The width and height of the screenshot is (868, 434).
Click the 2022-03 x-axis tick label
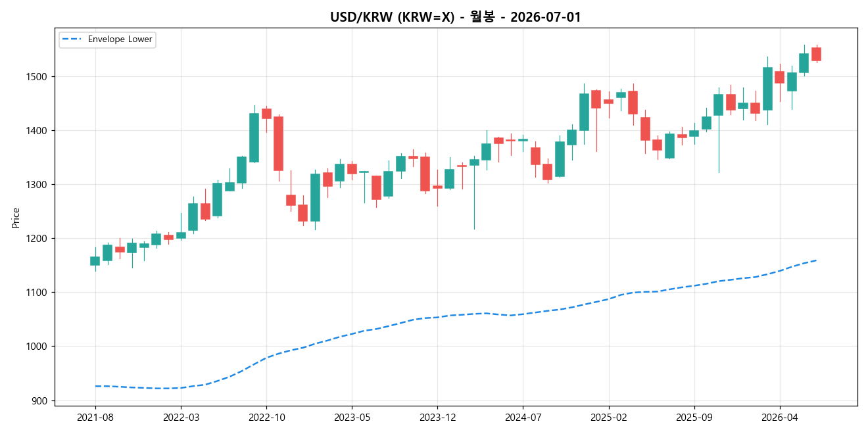coord(181,417)
